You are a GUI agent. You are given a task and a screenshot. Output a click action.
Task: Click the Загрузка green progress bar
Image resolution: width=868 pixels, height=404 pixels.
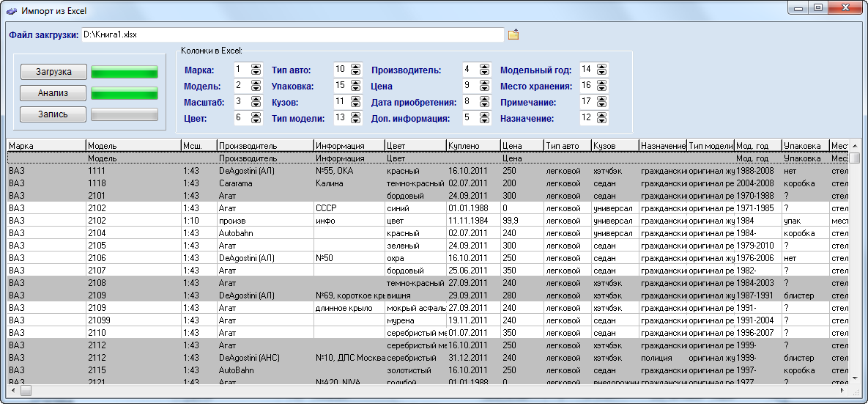pyautogui.click(x=125, y=72)
